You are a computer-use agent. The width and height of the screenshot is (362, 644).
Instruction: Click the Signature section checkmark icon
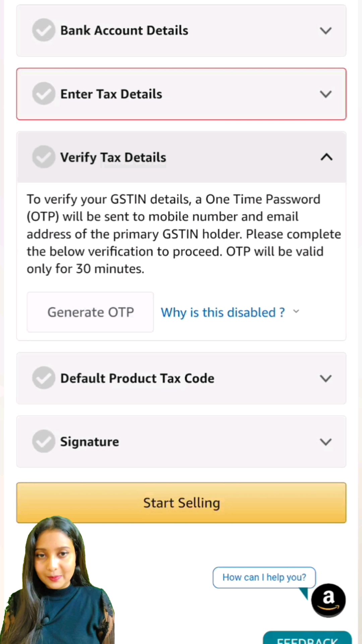[x=44, y=441]
